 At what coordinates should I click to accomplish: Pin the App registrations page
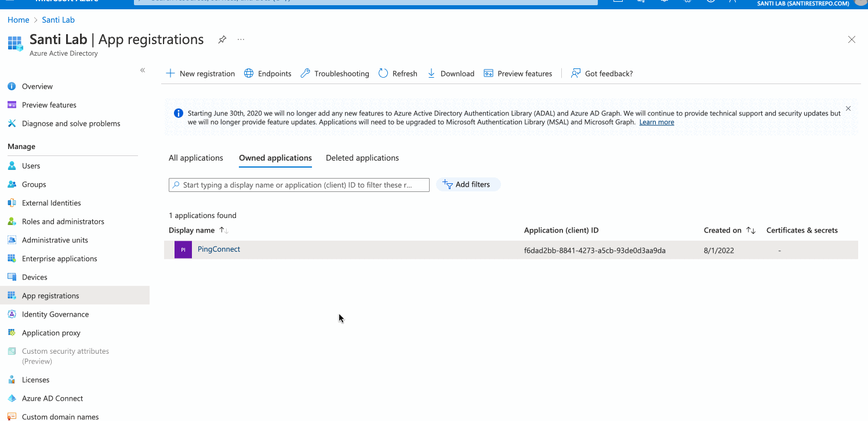[222, 39]
